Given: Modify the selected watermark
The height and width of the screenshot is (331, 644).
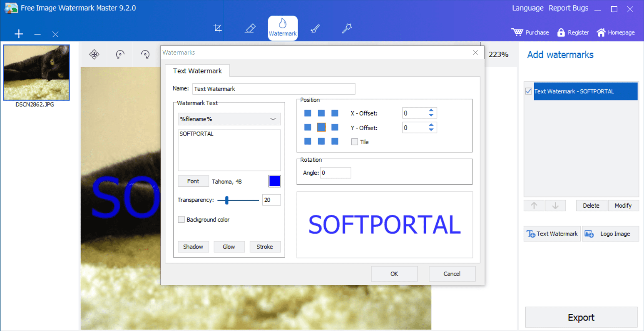Looking at the screenshot, I should 623,206.
